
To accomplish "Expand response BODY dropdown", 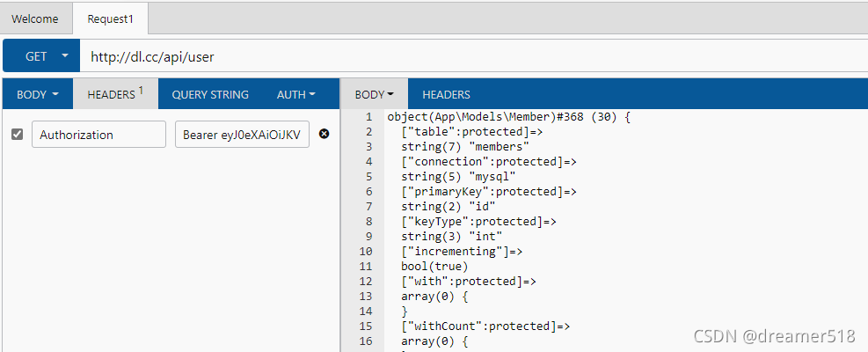I will [375, 94].
